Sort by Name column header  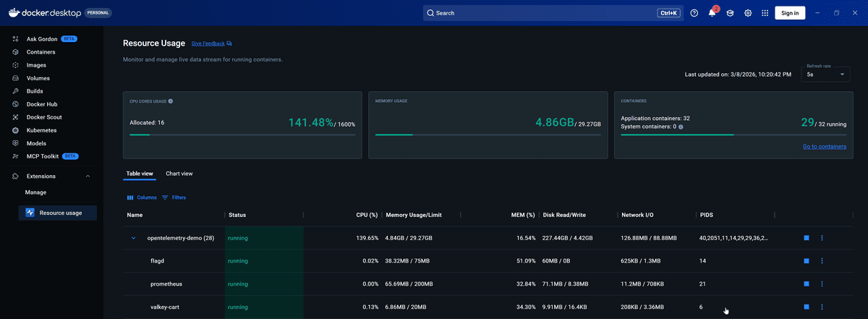point(135,215)
